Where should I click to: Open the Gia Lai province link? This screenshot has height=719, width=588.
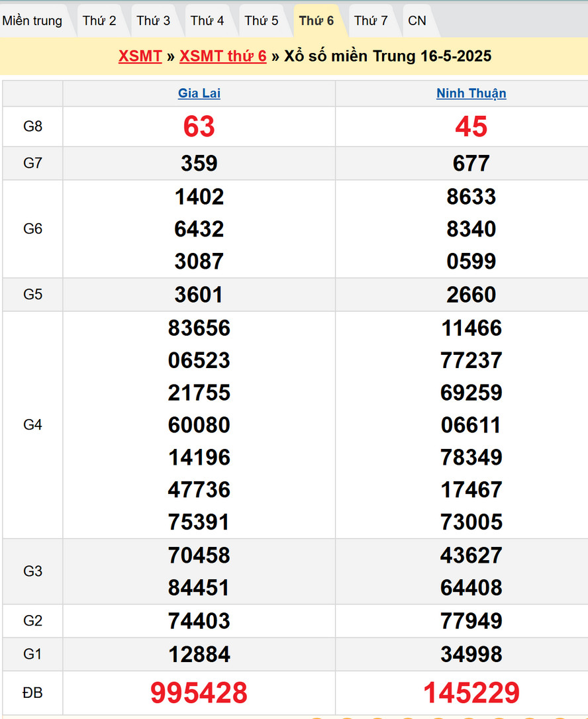(x=199, y=93)
